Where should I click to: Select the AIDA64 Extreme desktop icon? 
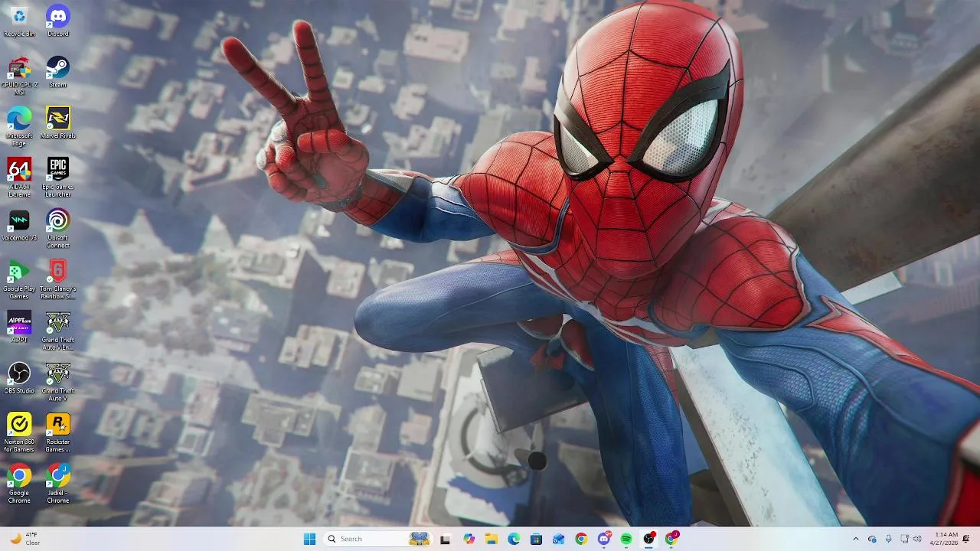click(x=19, y=178)
